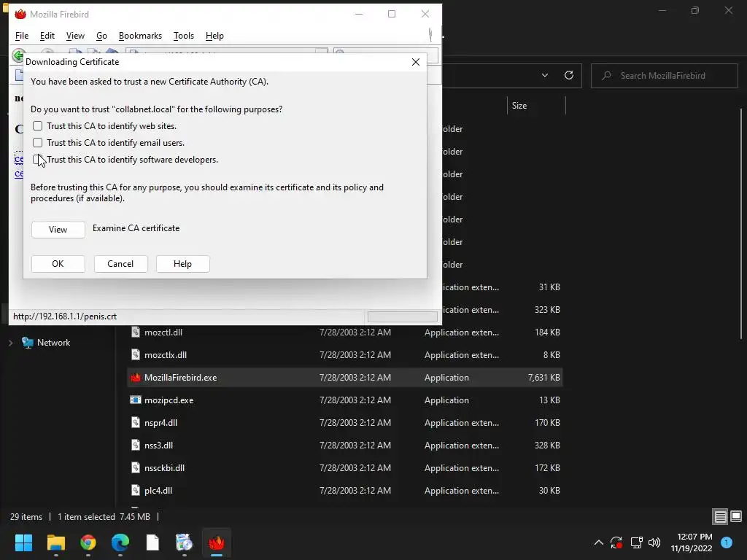This screenshot has height=560, width=747.
Task: Confirm the certificate dialog with OK
Action: (x=58, y=264)
